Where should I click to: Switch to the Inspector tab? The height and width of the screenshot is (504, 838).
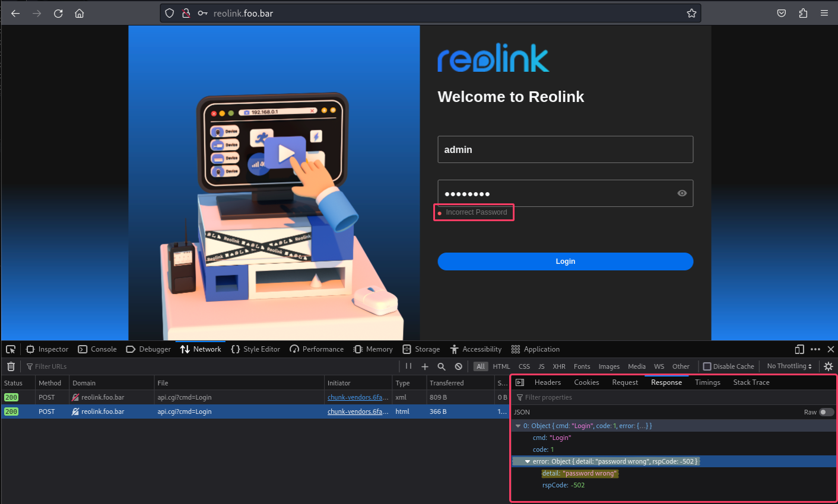[47, 349]
